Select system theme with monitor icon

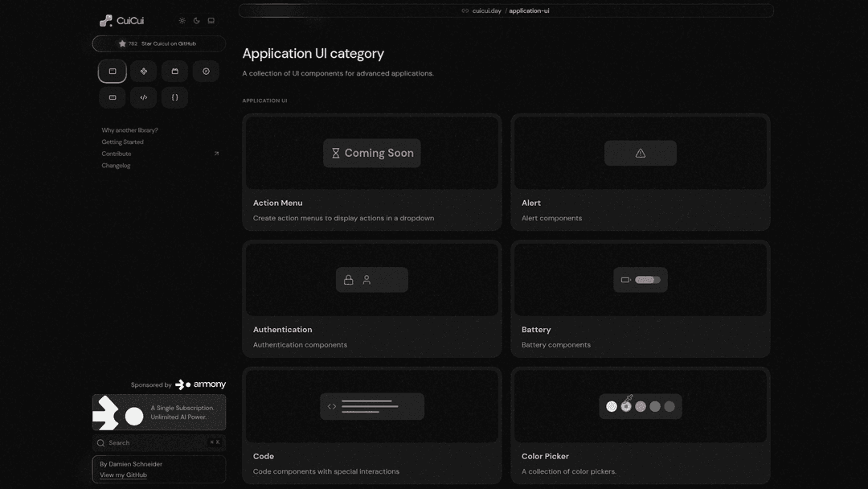point(211,21)
